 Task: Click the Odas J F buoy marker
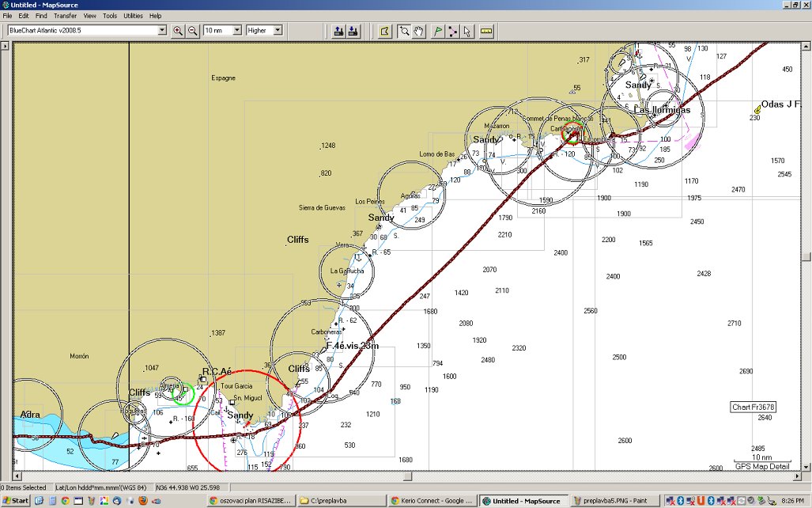coord(757,108)
